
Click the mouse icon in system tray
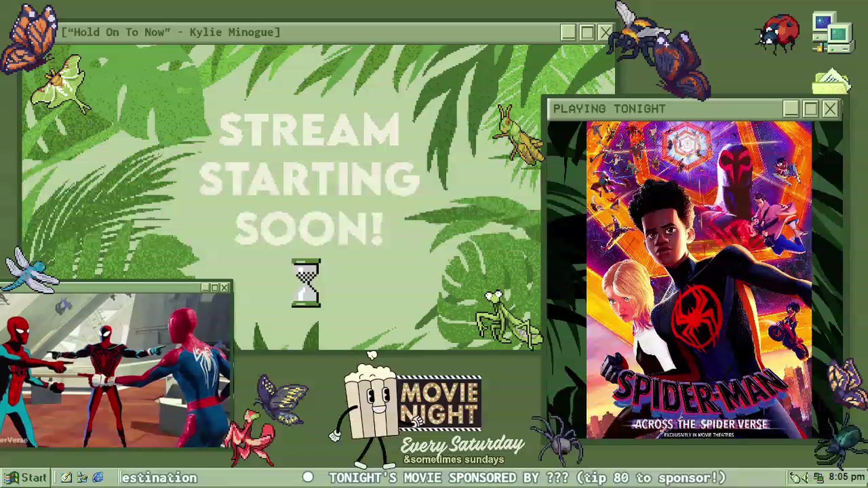795,478
